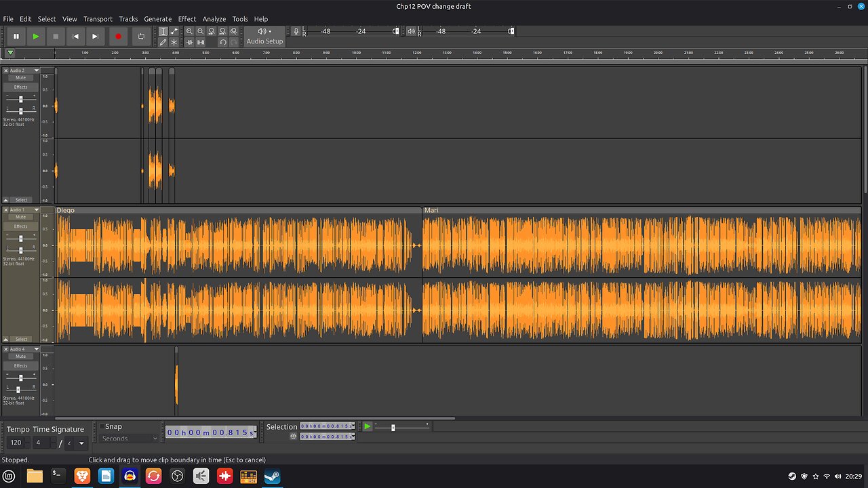Mute the Audio 2 track
Screen dimensions: 868x488
tap(21, 78)
